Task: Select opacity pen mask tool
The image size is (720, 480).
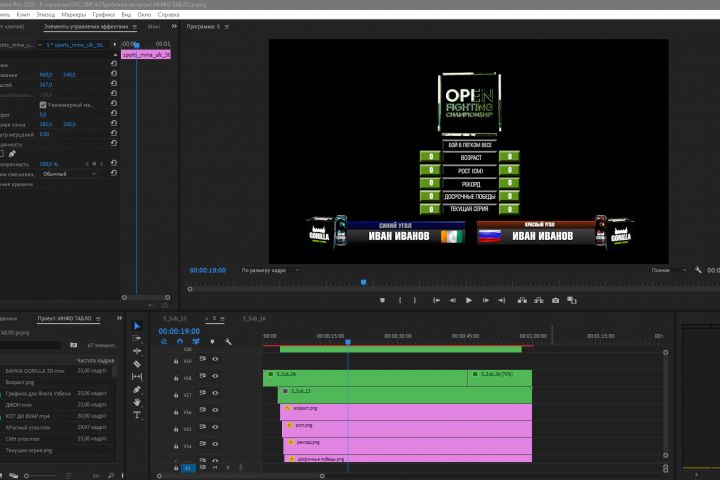Action: click(x=12, y=154)
